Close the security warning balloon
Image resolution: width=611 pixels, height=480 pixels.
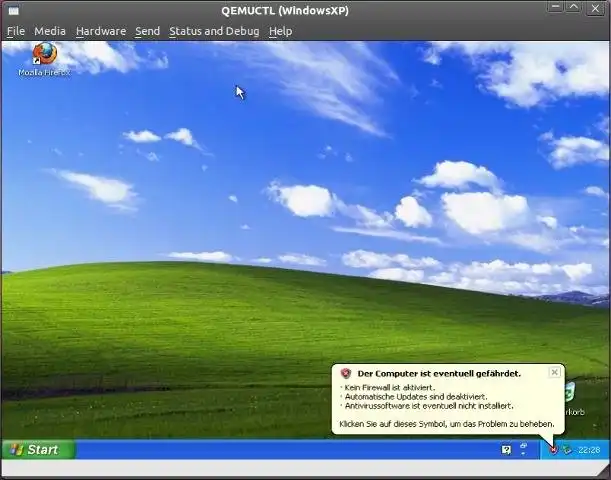pos(554,372)
